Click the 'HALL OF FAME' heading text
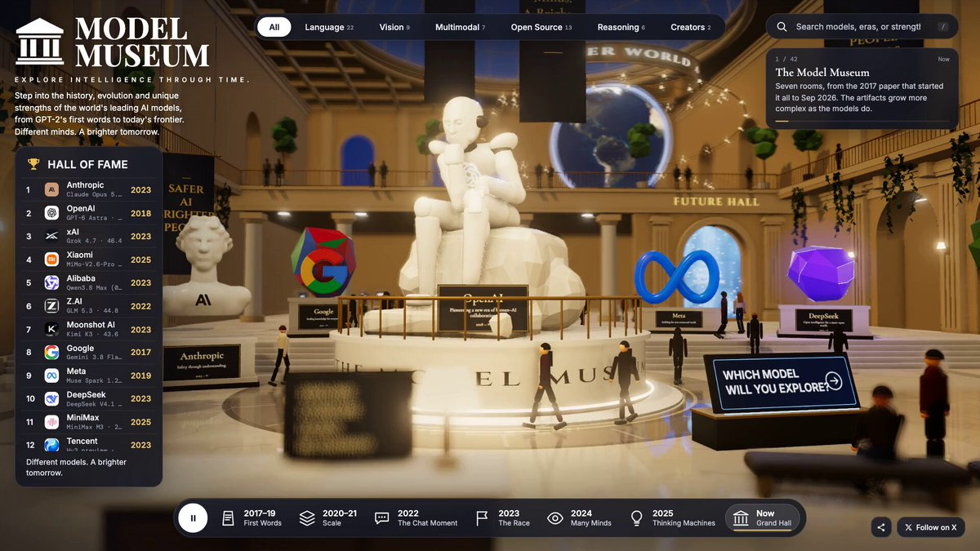This screenshot has height=551, width=980. (x=87, y=164)
